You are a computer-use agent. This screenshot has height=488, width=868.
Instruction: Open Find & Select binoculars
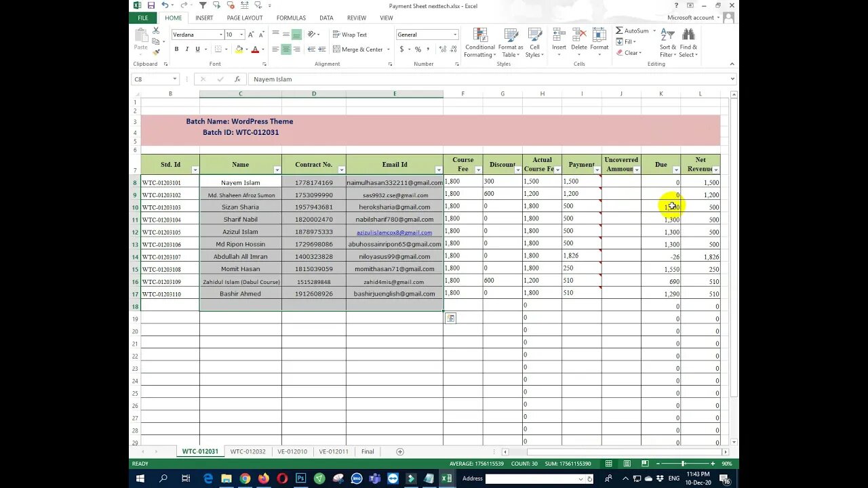point(688,43)
